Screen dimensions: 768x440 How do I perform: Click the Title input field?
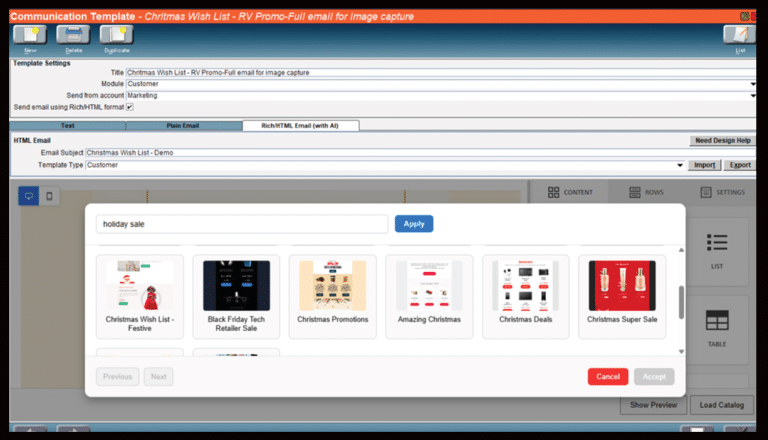pos(441,73)
